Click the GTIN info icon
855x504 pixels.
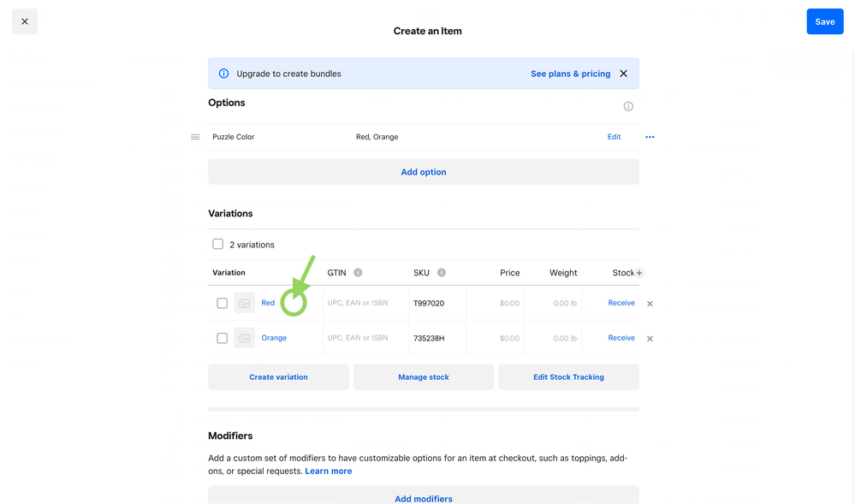(358, 273)
